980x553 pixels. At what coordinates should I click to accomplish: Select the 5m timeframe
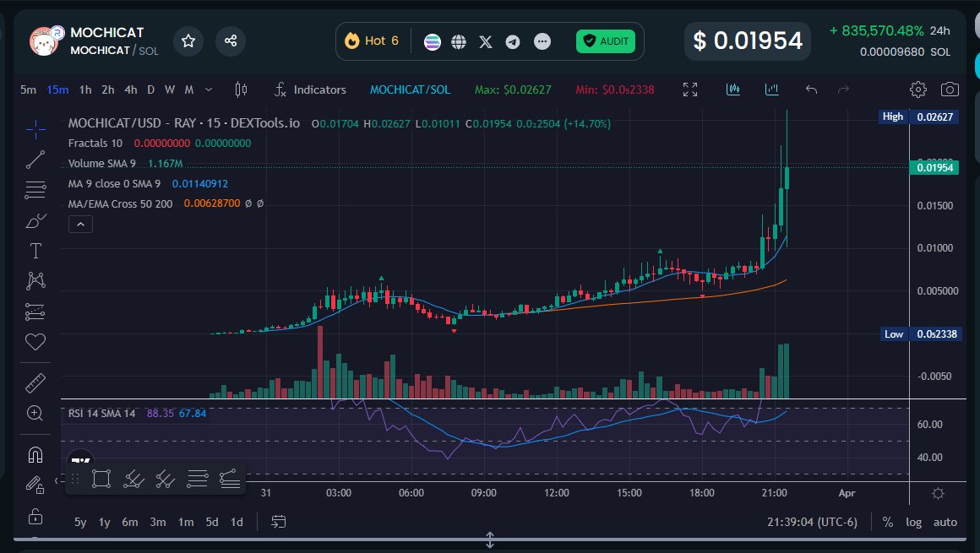click(x=28, y=90)
